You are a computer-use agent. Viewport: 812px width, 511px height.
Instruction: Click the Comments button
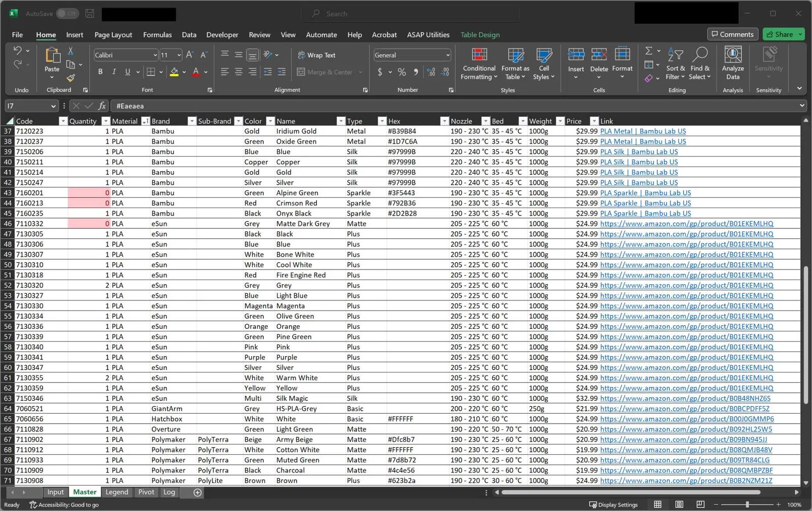732,35
